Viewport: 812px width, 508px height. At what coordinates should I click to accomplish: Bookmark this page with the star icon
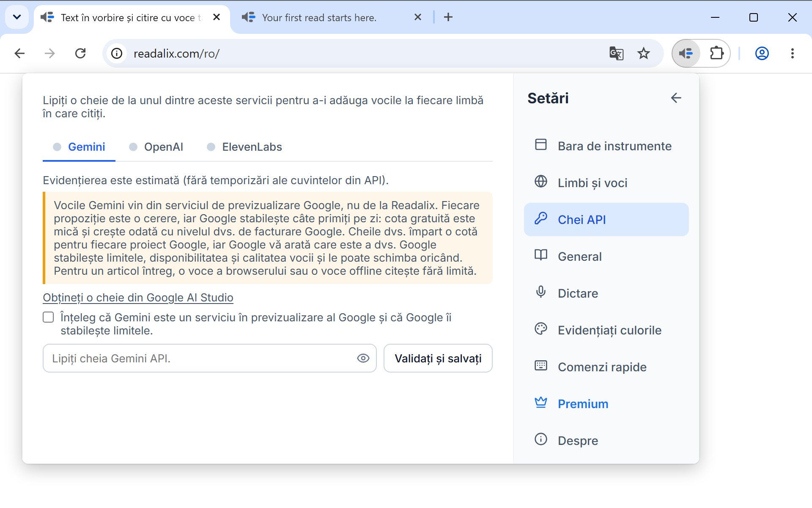[644, 53]
